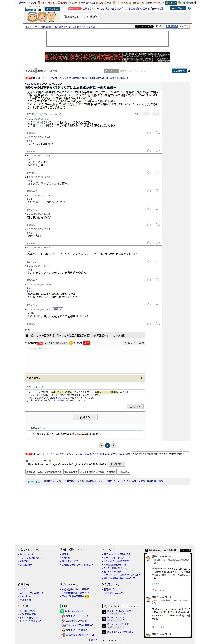Click the レス投稿 button
The image size is (215, 644).
point(30,71)
